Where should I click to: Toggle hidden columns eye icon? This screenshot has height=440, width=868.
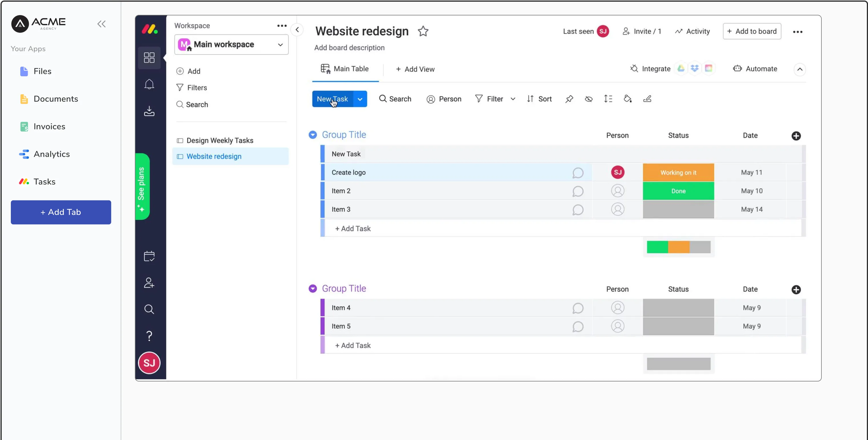pyautogui.click(x=589, y=99)
